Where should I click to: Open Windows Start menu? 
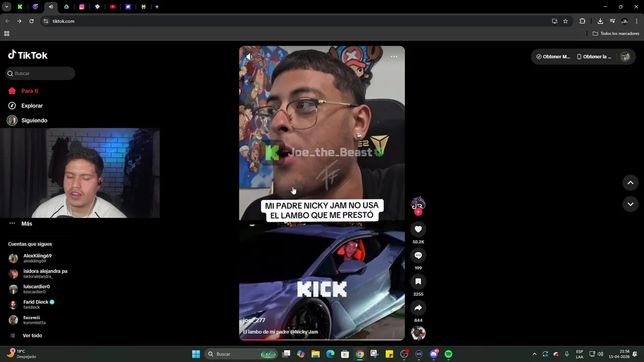click(x=196, y=354)
